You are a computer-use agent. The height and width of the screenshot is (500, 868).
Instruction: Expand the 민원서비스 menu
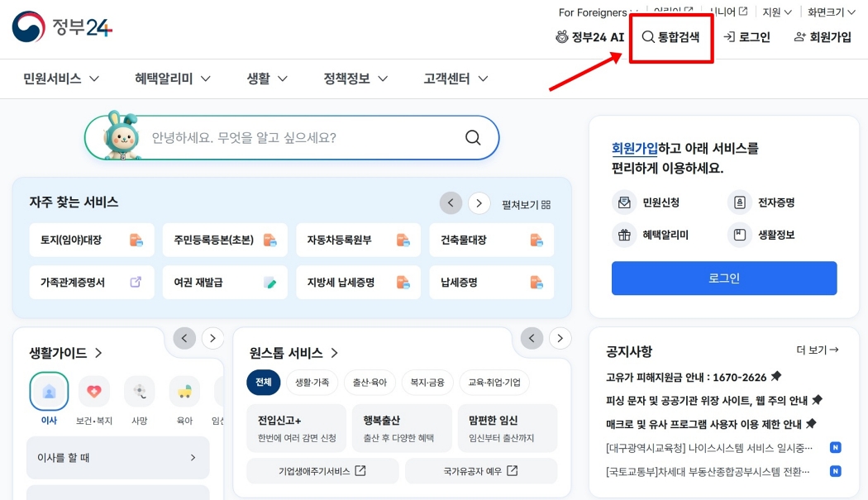point(61,79)
